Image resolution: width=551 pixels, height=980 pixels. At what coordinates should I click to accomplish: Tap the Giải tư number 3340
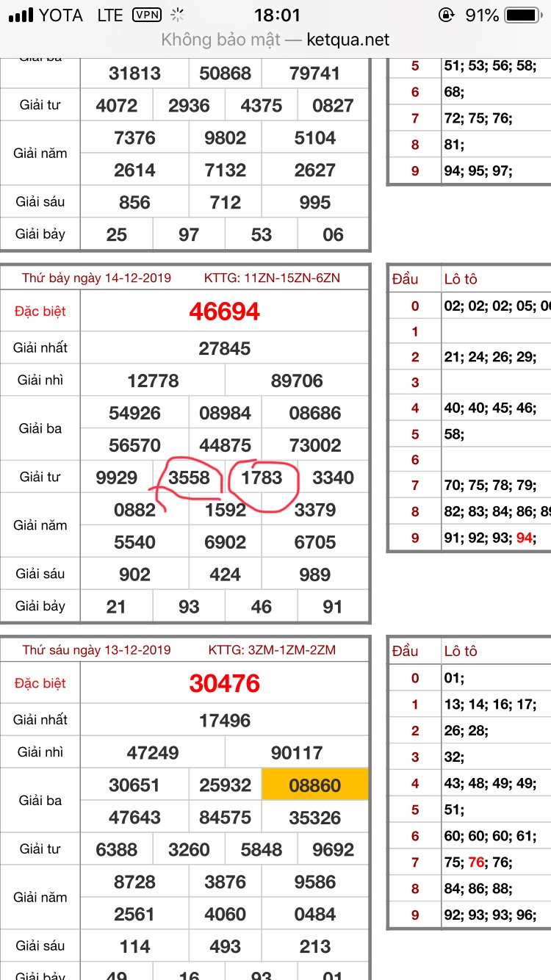click(334, 478)
